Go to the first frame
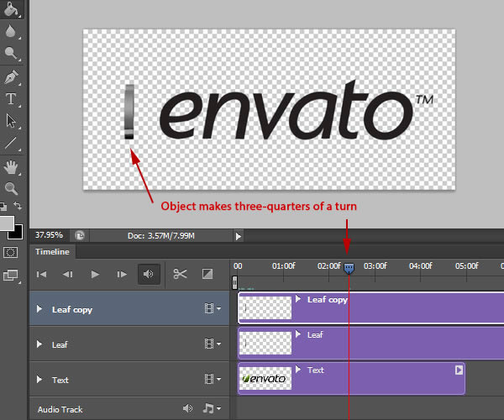Screen dimensions: 504x420 [41, 275]
